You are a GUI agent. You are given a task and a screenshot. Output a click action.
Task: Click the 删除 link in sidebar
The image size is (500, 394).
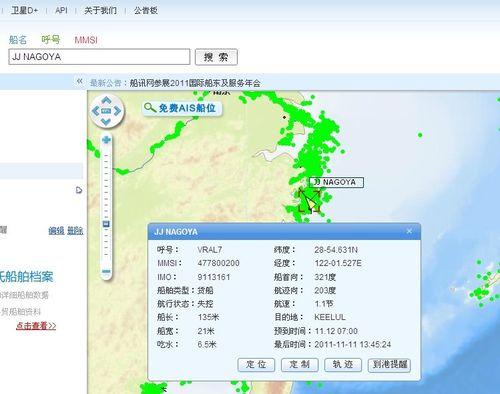[x=75, y=231]
